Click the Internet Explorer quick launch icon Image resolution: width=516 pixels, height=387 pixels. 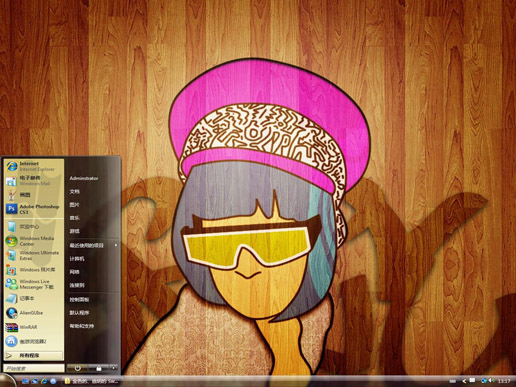click(x=44, y=381)
